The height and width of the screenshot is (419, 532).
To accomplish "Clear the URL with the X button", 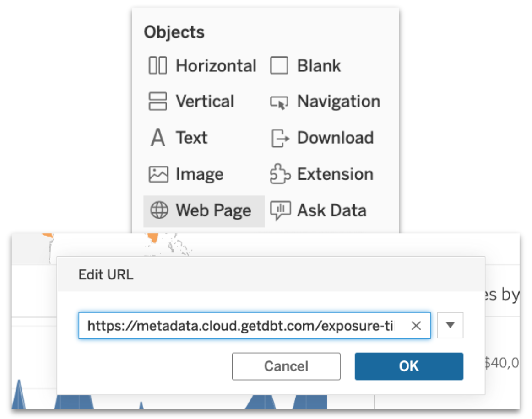I will 416,325.
